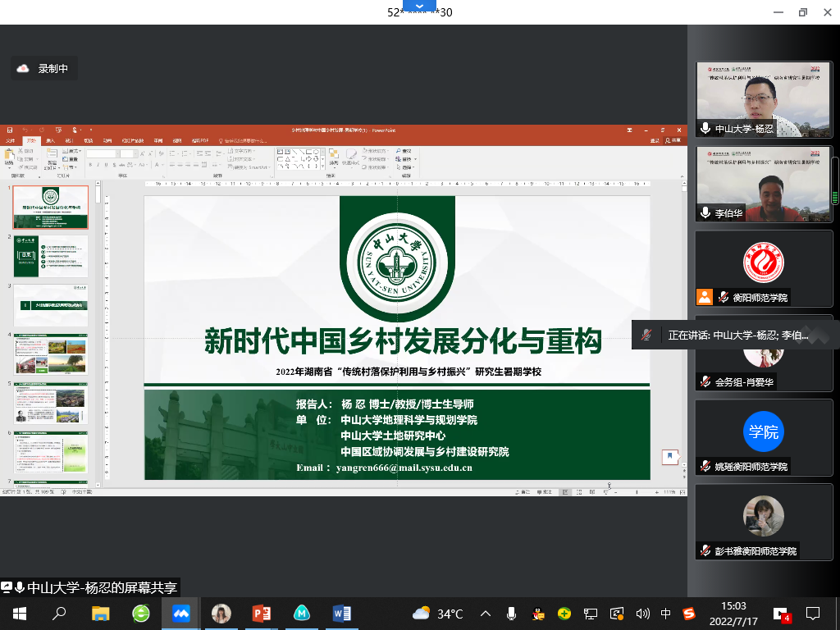Open the customize quick access toolbar arrow

coord(90,130)
